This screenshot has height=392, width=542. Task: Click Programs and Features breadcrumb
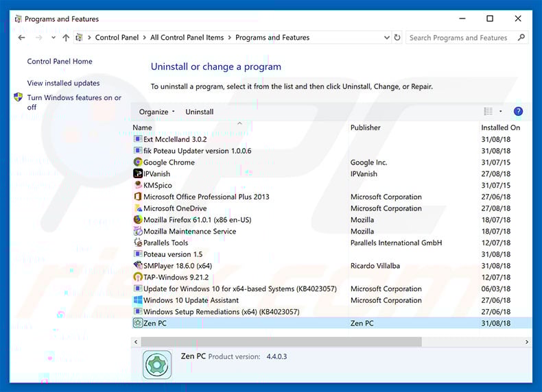(272, 37)
